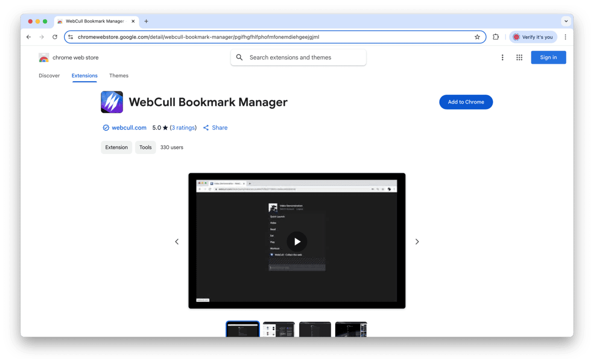Viewport: 594px width, 364px height.
Task: Click the WebCull extension logo icon
Action: 112,102
